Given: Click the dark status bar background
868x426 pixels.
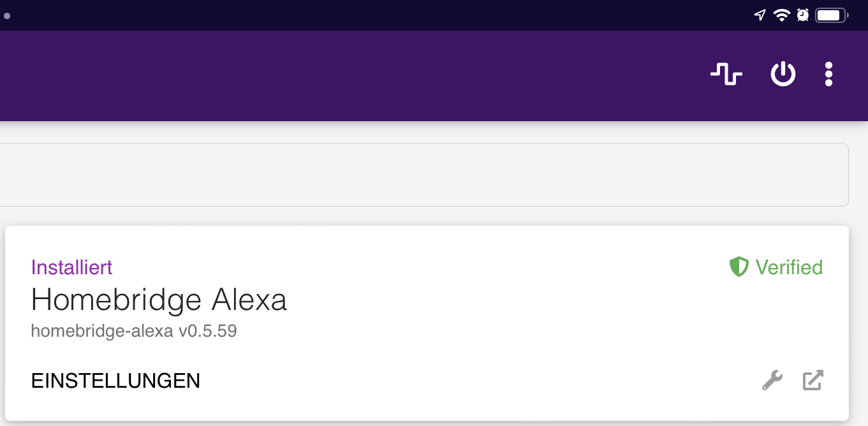Looking at the screenshot, I should pos(383,15).
